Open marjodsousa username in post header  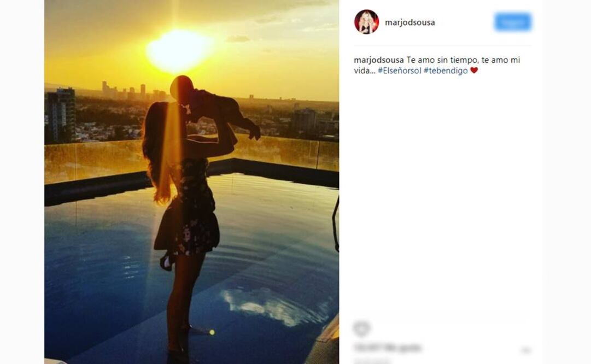(409, 22)
